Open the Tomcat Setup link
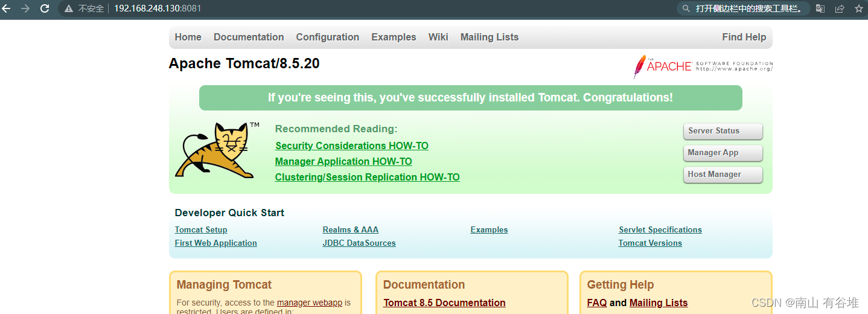Screen dimensions: 868x314 [x=201, y=229]
